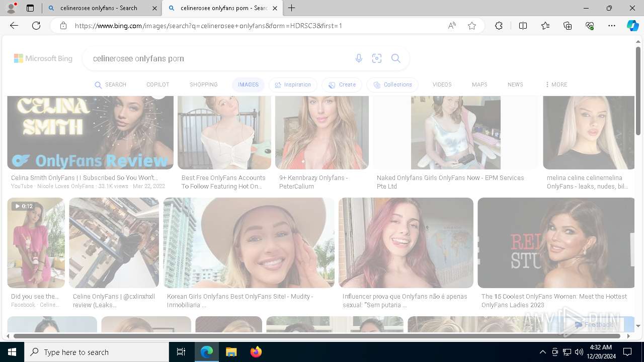Open Best Free OnlyFans Accounts link

point(223,182)
